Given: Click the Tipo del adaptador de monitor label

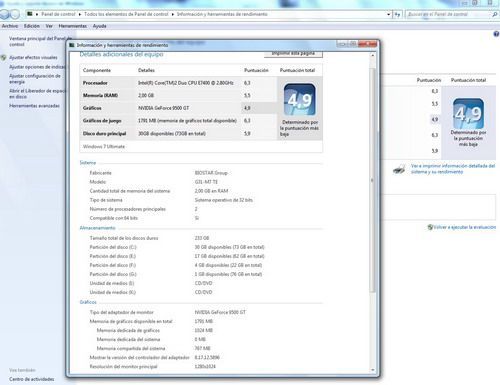Looking at the screenshot, I should (122, 312).
